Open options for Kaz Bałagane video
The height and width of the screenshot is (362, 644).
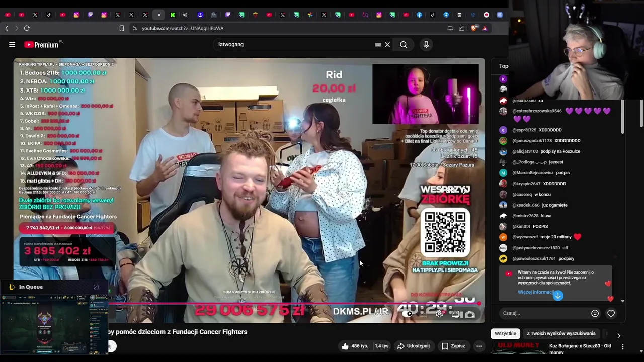click(x=623, y=347)
